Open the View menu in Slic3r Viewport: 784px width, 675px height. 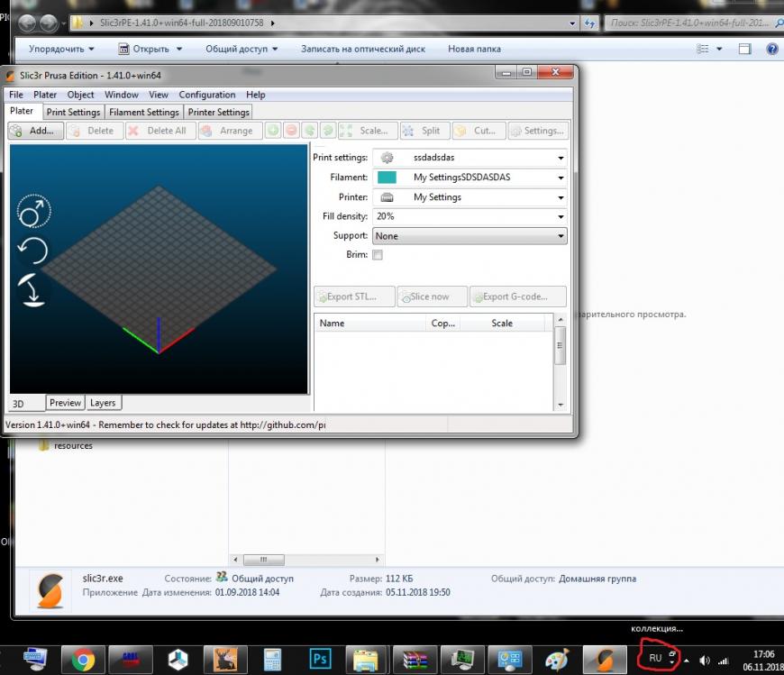point(159,95)
